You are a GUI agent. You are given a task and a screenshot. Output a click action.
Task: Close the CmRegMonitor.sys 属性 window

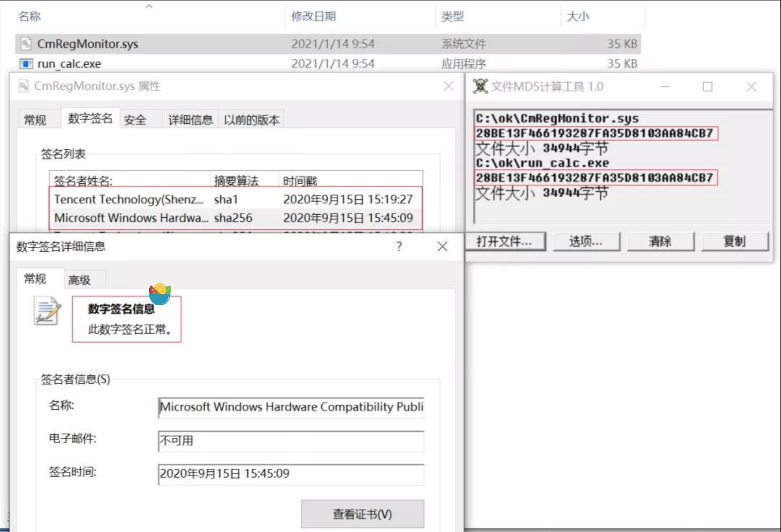tap(448, 86)
